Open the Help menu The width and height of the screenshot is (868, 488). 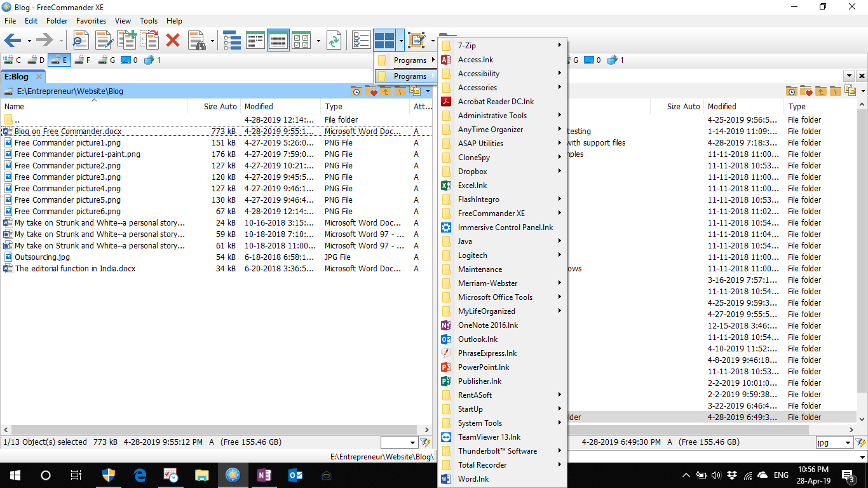point(174,21)
